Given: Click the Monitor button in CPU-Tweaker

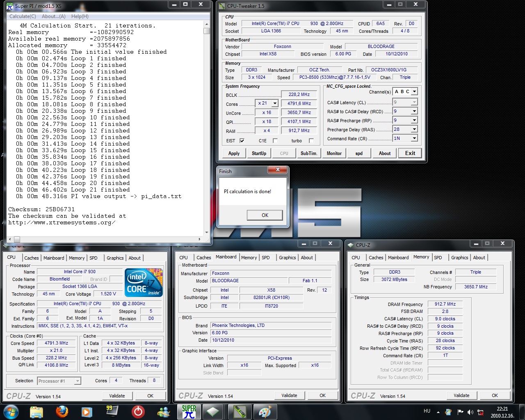Looking at the screenshot, I should click(x=334, y=153).
